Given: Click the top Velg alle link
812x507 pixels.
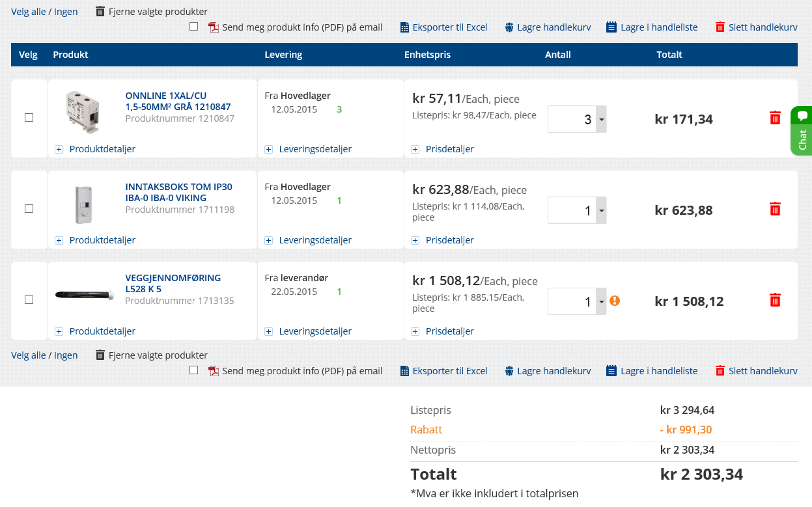Looking at the screenshot, I should [29, 12].
